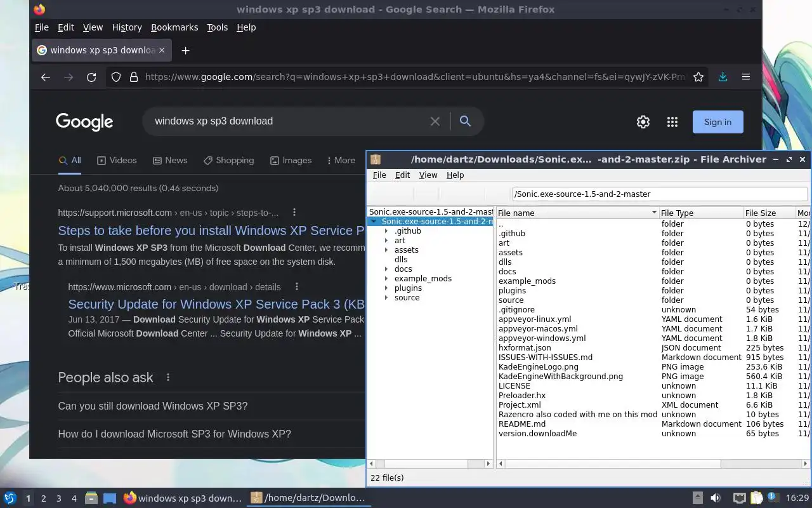Select the Project.xml file row
This screenshot has height=508, width=812.
tap(653, 405)
